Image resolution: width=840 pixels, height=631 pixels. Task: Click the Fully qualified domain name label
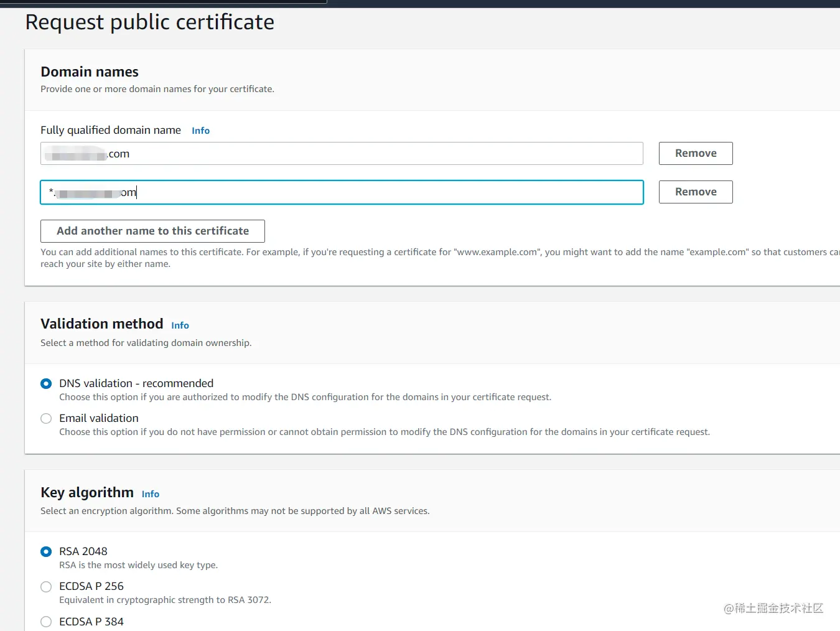tap(111, 130)
